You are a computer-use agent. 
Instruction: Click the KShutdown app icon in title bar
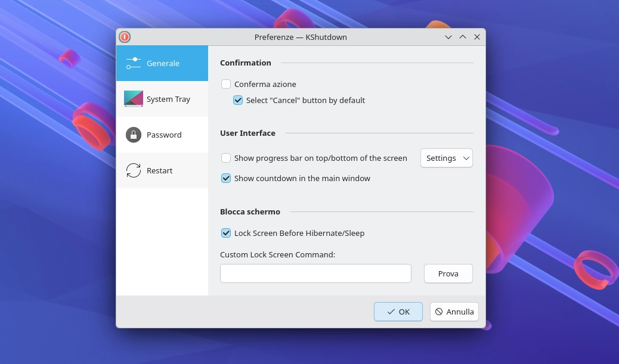point(125,37)
